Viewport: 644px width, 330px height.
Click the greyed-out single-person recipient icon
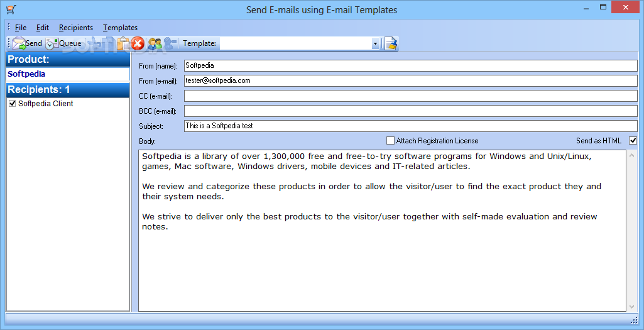[170, 43]
